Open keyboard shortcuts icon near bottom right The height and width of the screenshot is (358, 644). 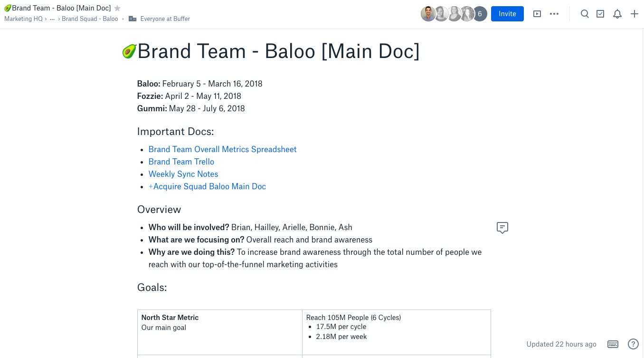[613, 344]
